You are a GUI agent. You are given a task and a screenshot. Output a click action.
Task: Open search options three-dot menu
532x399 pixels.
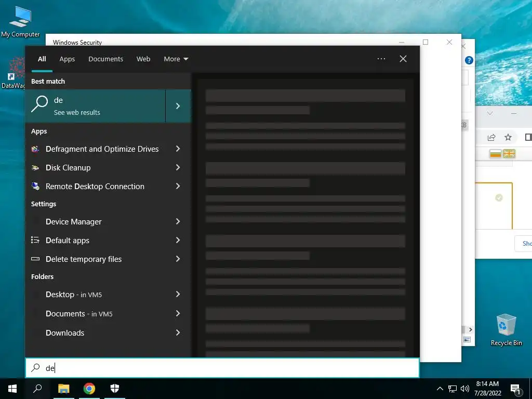click(x=381, y=59)
